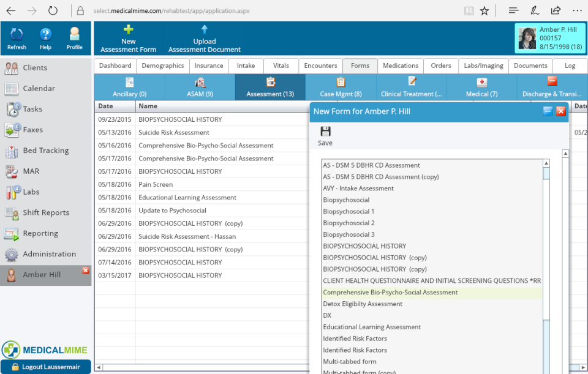This screenshot has height=374, width=588.
Task: Switch to the Case Mgmt (8) tab
Action: pos(341,87)
